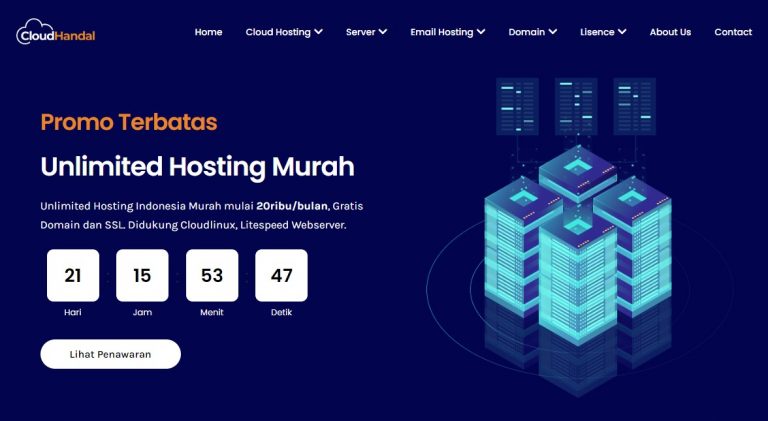Expand the Domain dropdown chevron
The width and height of the screenshot is (768, 421).
tap(552, 32)
